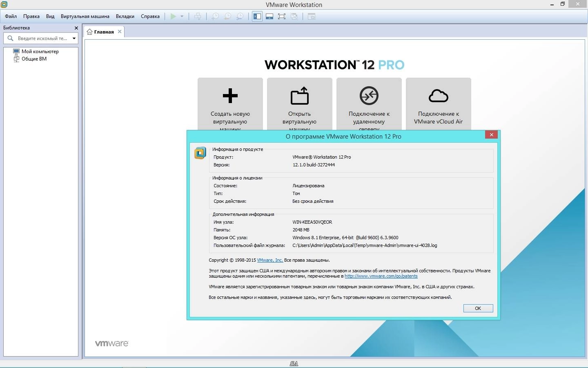The height and width of the screenshot is (368, 588).
Task: Click the Лицензирована license status value
Action: (x=308, y=186)
